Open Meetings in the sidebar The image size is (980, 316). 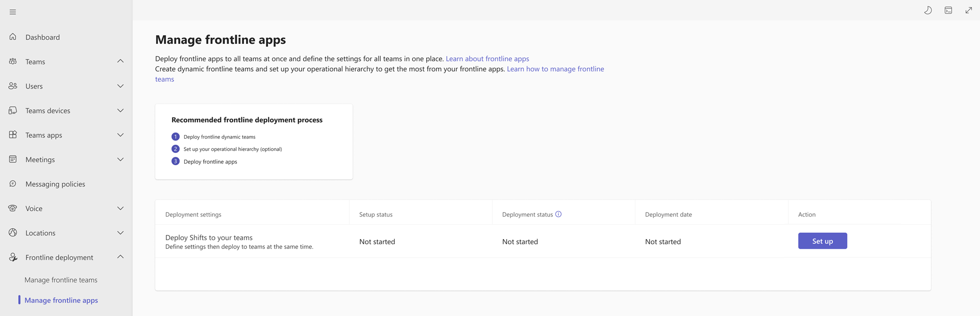40,160
